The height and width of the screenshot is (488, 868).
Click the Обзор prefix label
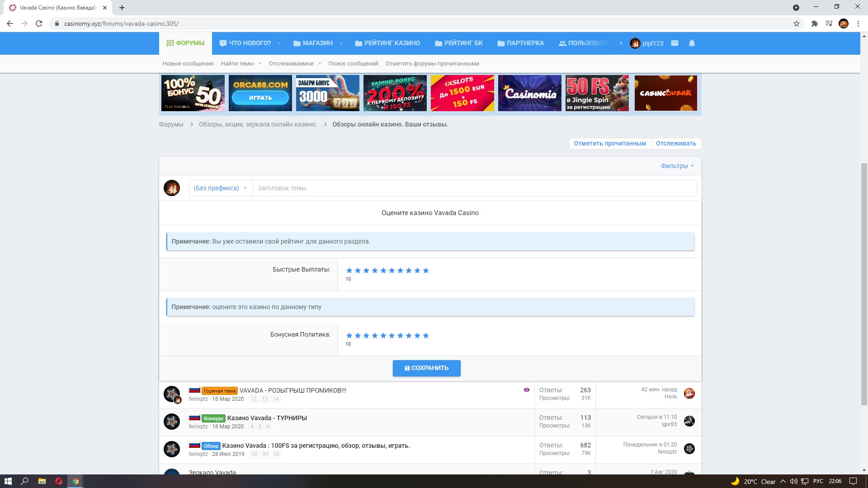click(211, 446)
